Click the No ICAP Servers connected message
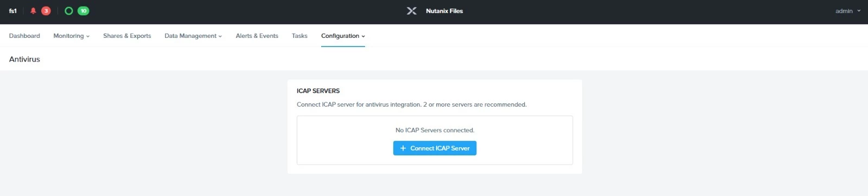Image resolution: width=868 pixels, height=196 pixels. click(435, 130)
